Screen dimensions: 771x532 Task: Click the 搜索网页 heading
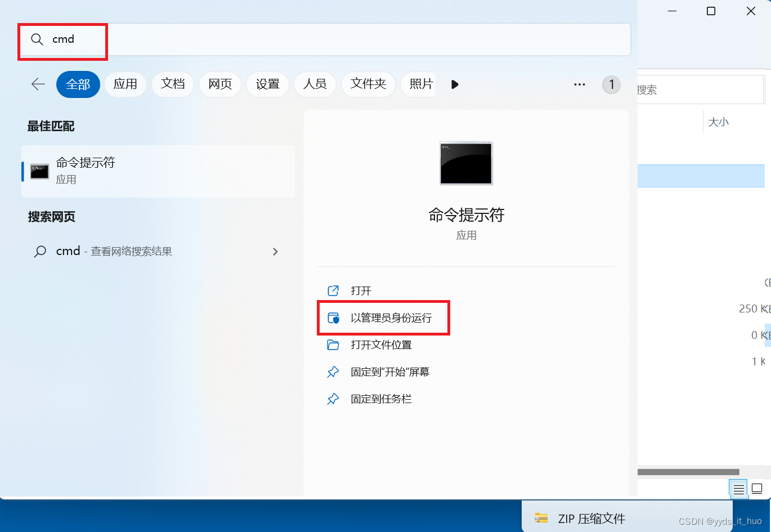pos(51,217)
